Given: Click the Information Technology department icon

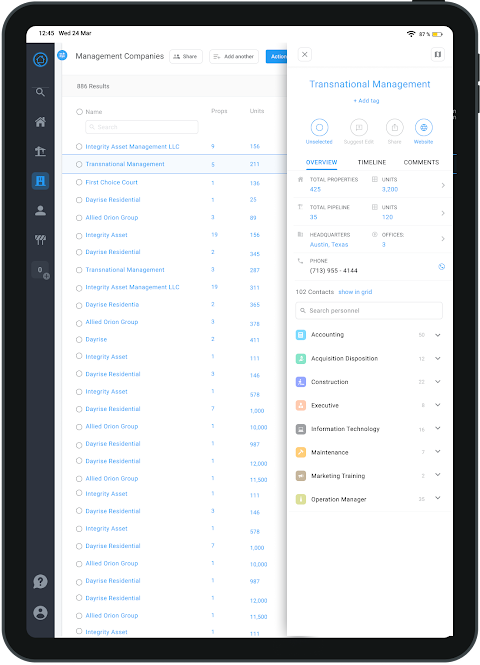Looking at the screenshot, I should tap(301, 429).
